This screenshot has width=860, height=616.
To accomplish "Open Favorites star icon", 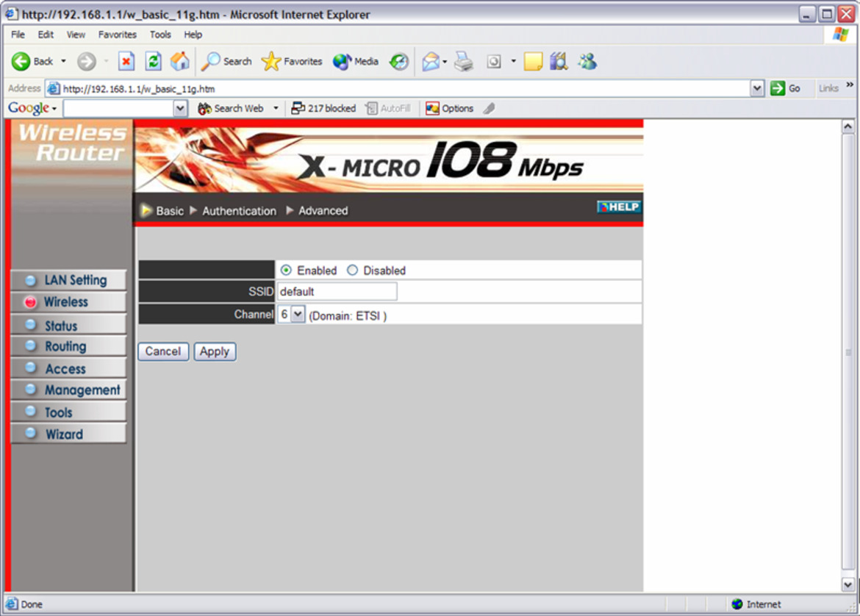I will click(x=271, y=62).
